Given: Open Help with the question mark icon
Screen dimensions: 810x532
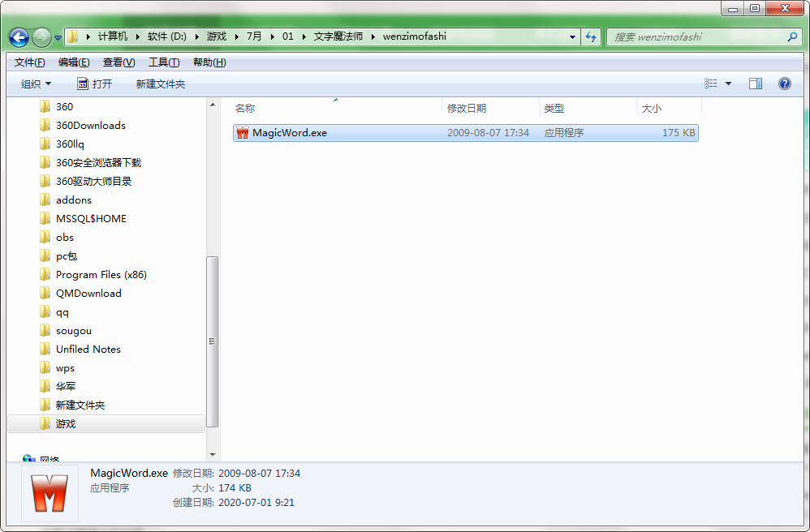Looking at the screenshot, I should [785, 84].
